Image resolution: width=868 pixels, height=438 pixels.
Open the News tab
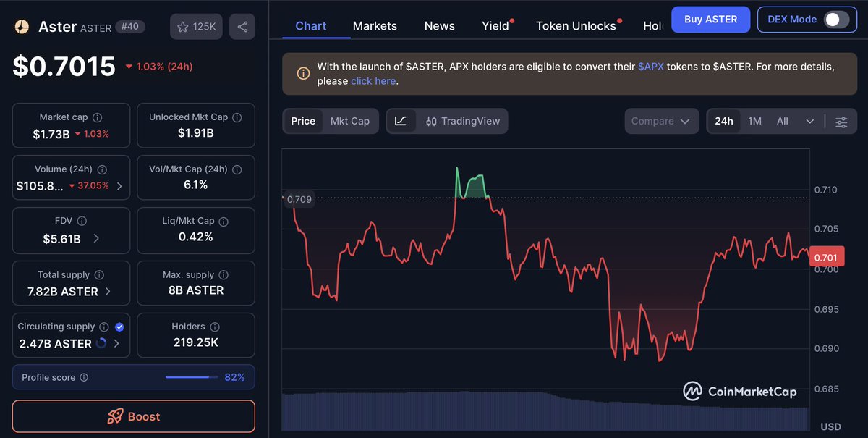point(440,26)
